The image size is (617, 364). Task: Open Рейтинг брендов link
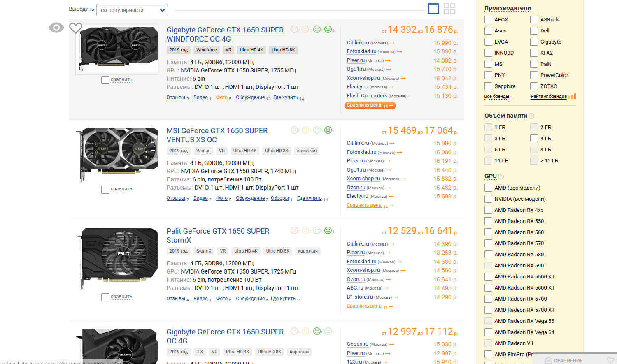click(549, 97)
